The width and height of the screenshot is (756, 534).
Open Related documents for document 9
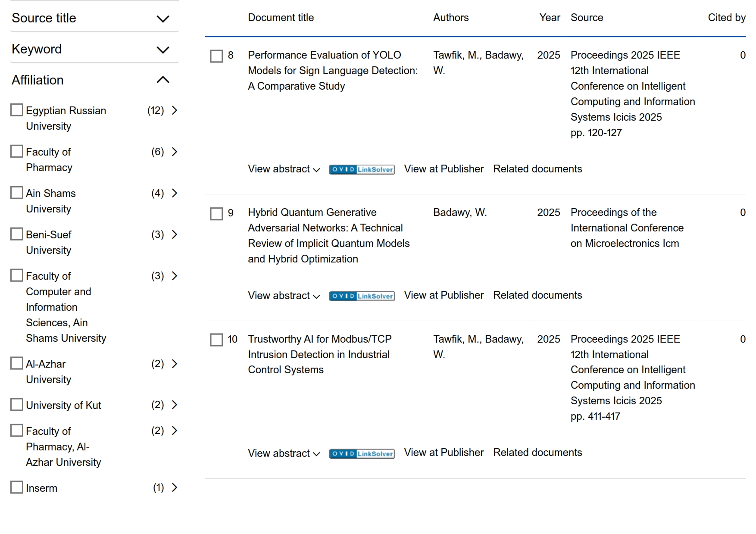point(537,295)
